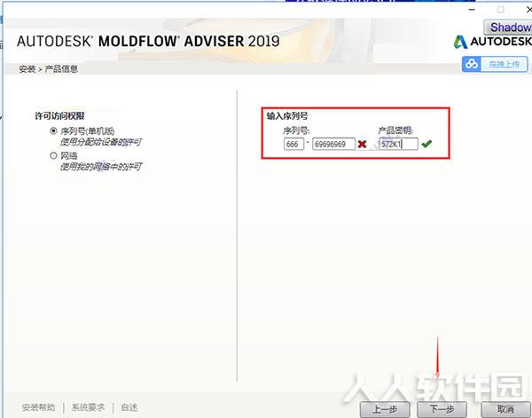Screen dimensions: 532x418
Task: Proceed with the 下一步 button
Action: click(442, 409)
